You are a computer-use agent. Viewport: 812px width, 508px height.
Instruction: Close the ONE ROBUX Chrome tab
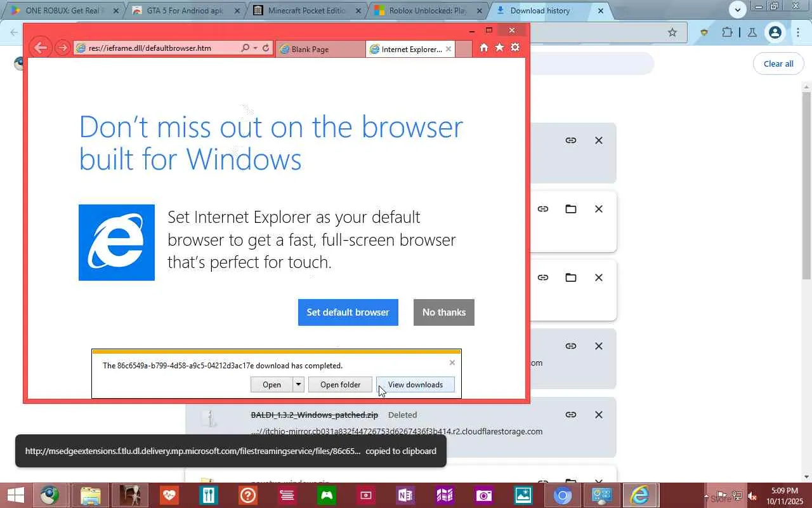click(x=115, y=11)
